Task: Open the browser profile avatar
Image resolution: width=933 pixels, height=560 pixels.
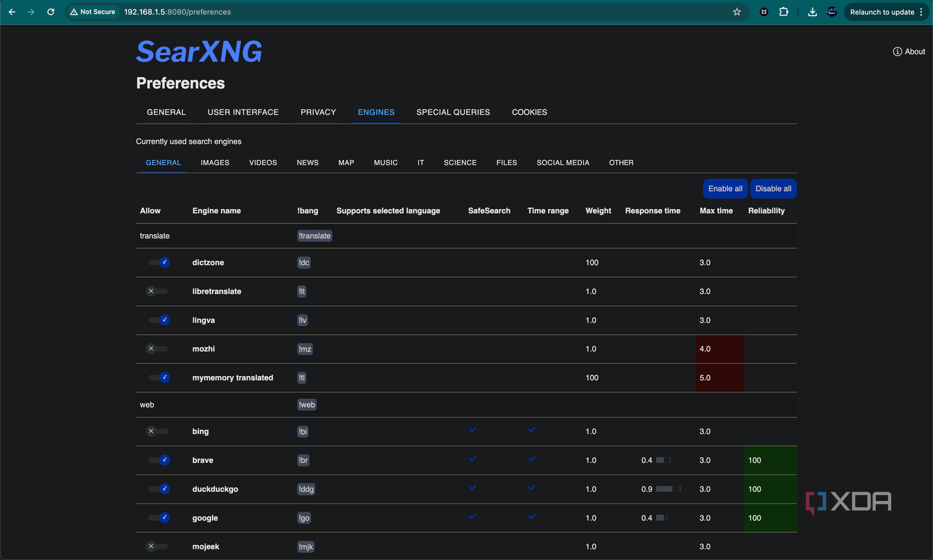Action: (831, 12)
